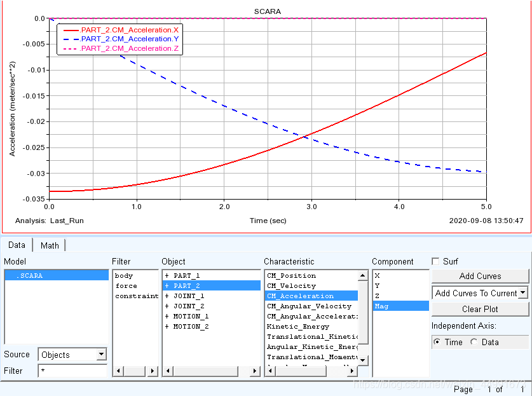Click the Filter text input field
Screen dimensions: 532x396
pyautogui.click(x=72, y=371)
